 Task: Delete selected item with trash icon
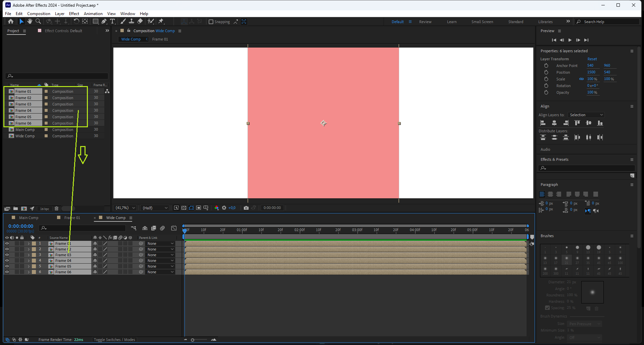[x=56, y=209]
